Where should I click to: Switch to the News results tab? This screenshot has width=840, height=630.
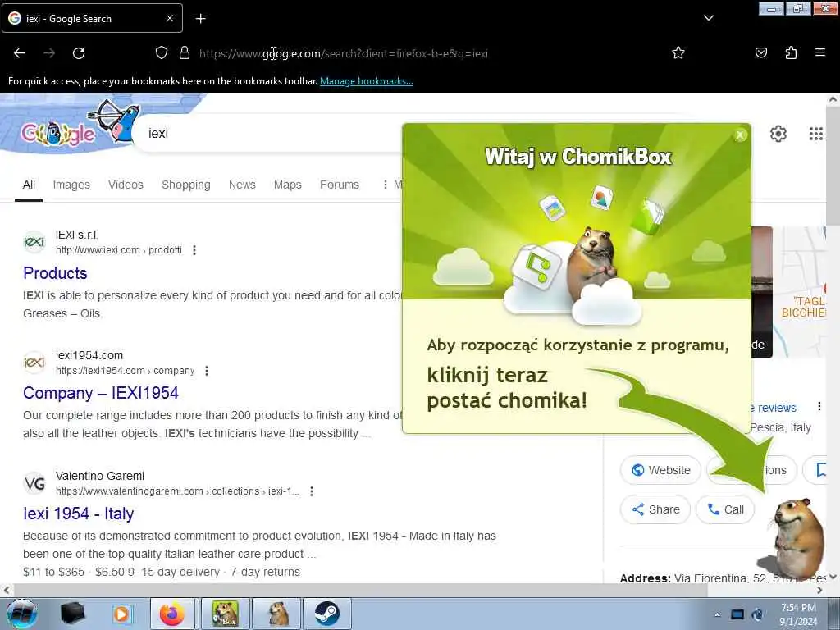(x=242, y=185)
